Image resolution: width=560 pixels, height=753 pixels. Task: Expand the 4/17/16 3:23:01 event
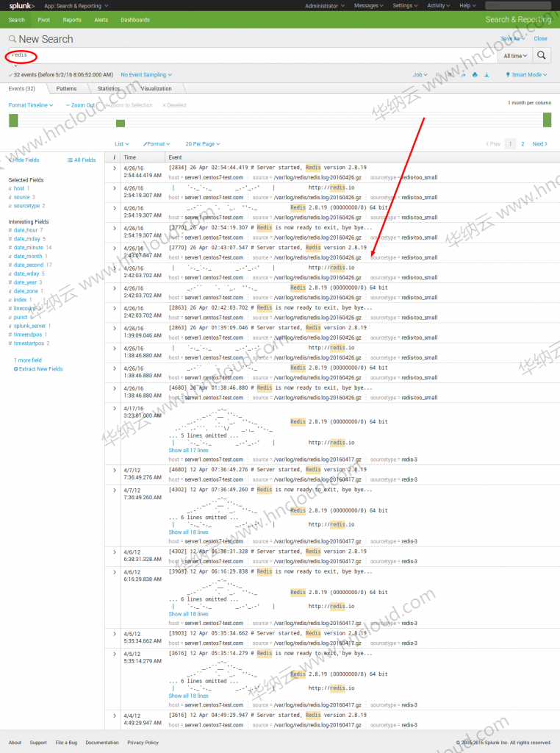(x=114, y=409)
